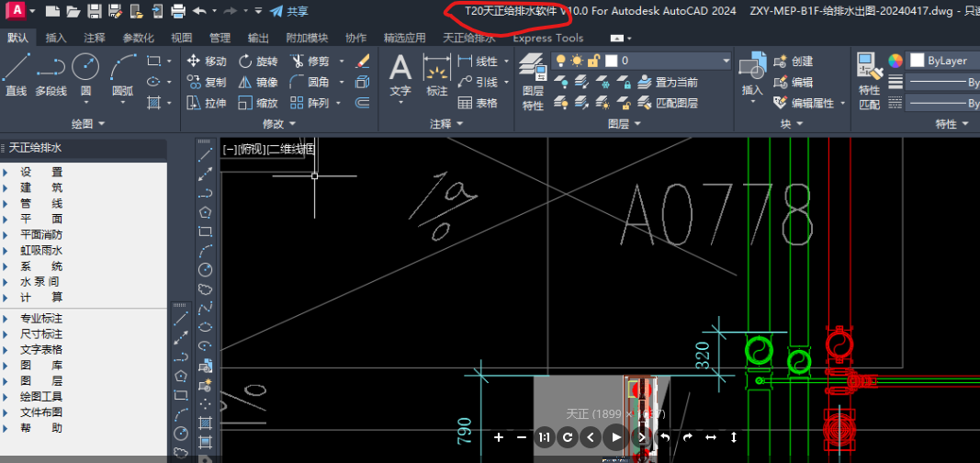This screenshot has width=980, height=463.
Task: Open the 修剪 trim dropdown arrow
Action: coord(342,62)
